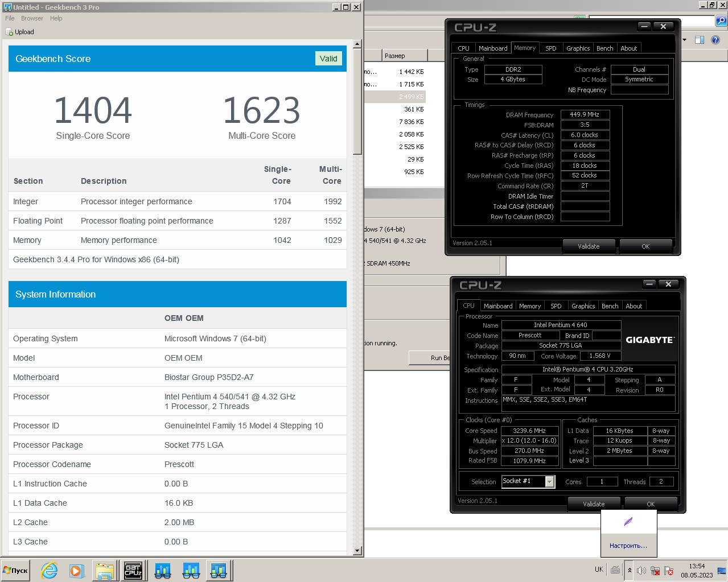Viewport: 728px width, 582px height.
Task: Click the search magnifier icon in Explorer
Action: (721, 21)
